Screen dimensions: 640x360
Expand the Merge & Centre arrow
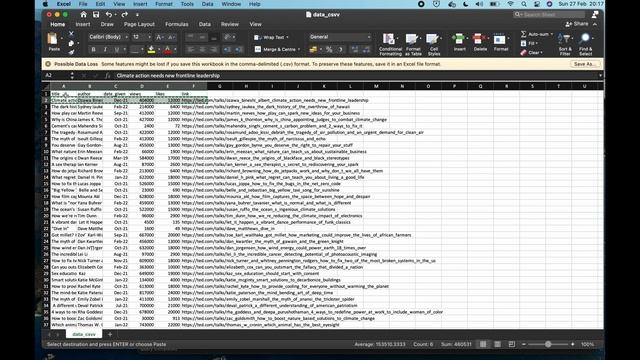299,49
